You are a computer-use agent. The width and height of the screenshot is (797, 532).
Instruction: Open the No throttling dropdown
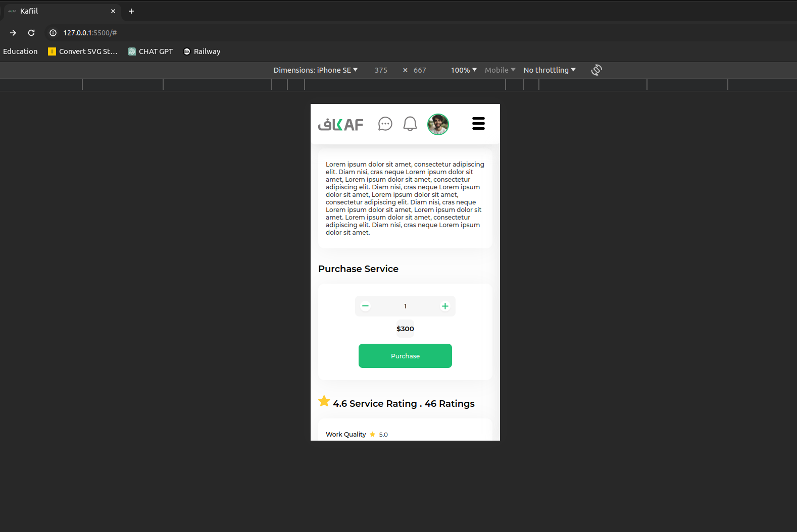(x=550, y=70)
